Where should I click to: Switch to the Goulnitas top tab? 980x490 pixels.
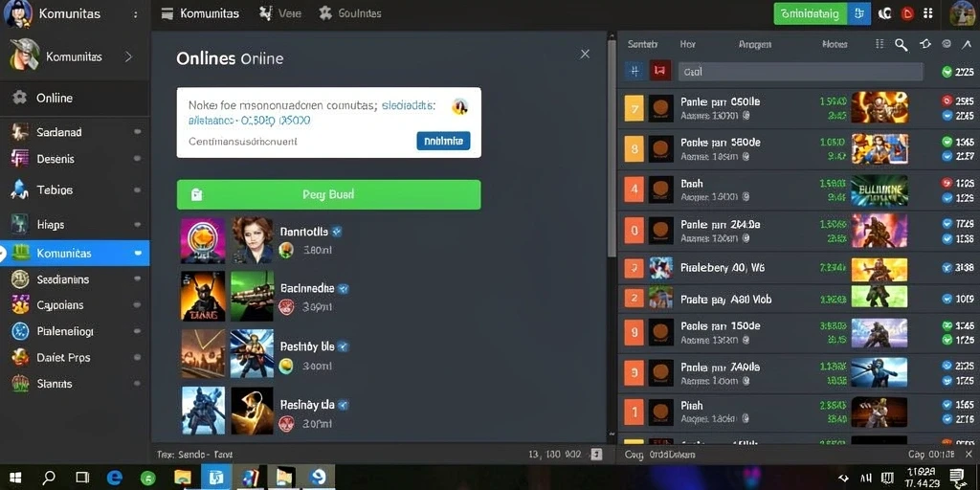coord(349,13)
